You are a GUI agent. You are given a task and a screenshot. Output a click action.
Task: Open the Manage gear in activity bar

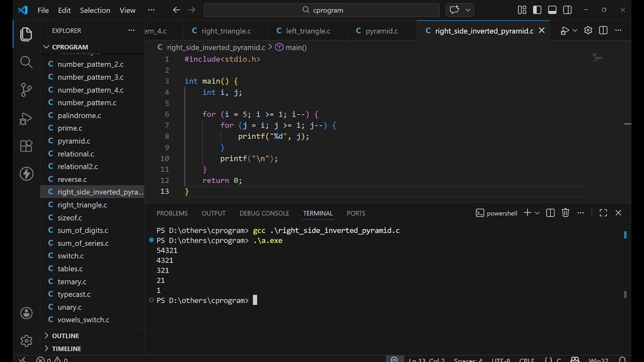pos(26,340)
